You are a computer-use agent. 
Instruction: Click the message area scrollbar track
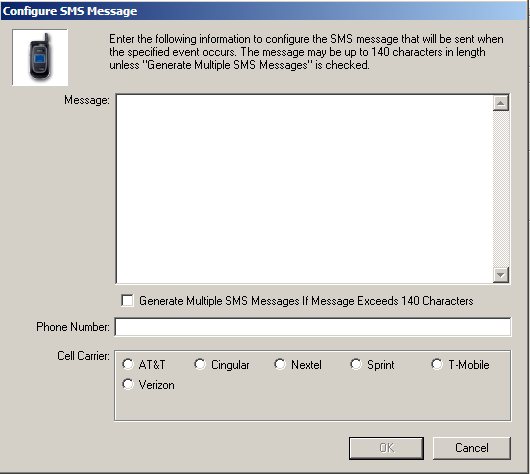pos(501,189)
